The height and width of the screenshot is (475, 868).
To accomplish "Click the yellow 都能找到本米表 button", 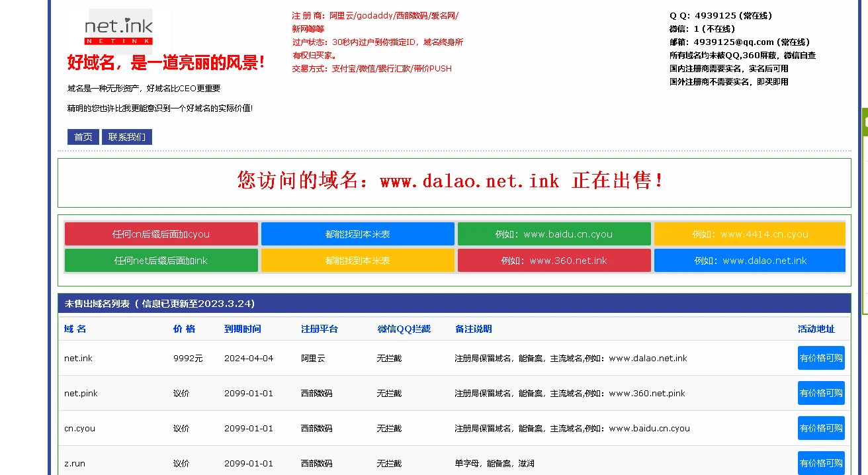I will (x=357, y=261).
